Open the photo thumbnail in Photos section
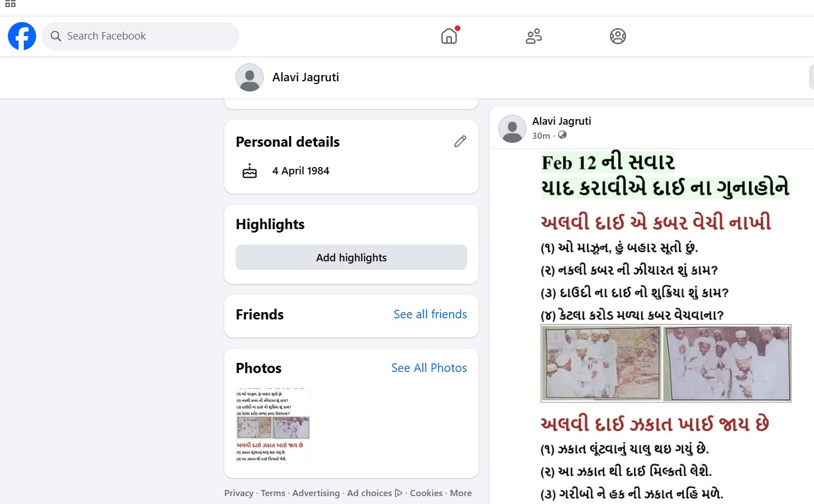This screenshot has width=814, height=504. click(273, 426)
